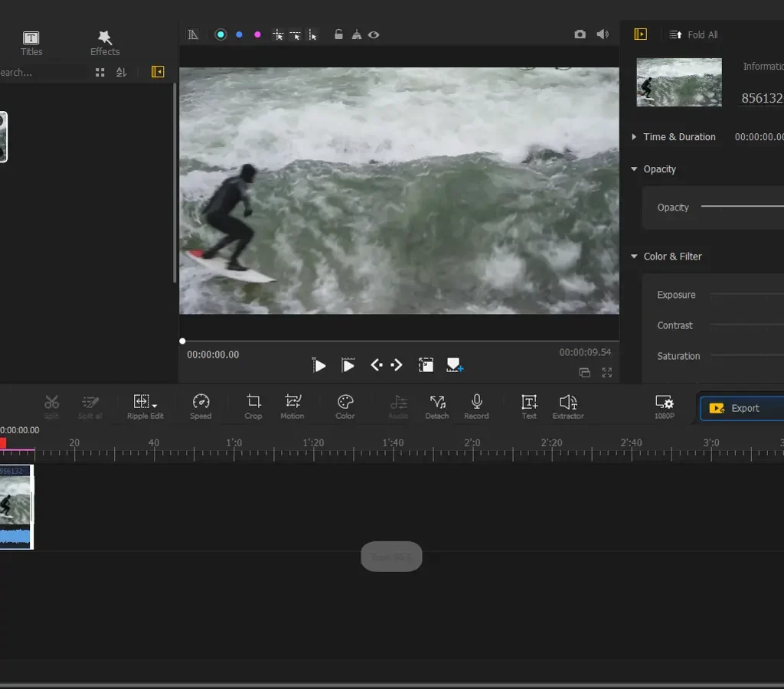Switch to the Effects tab

click(105, 44)
